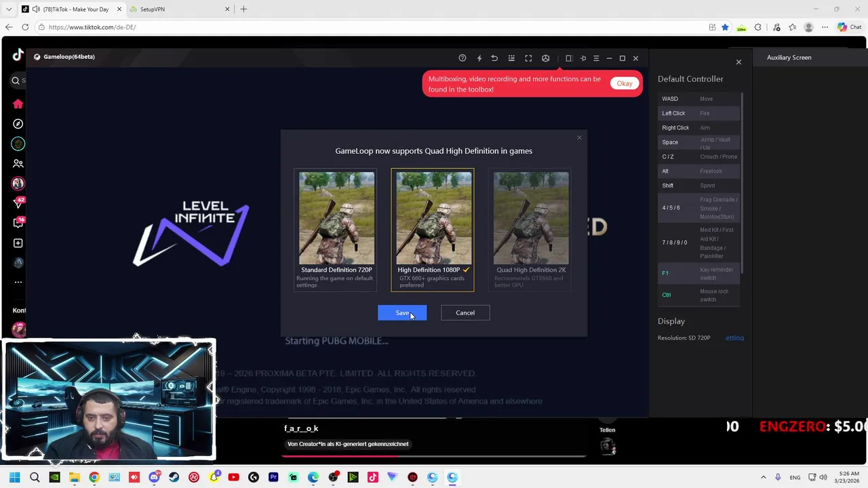Click the Teilen share button
Screen dimensions: 868x488
[x=608, y=430]
